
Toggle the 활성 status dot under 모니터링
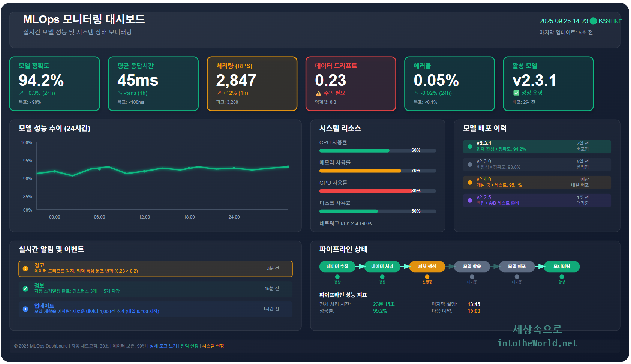(x=561, y=276)
